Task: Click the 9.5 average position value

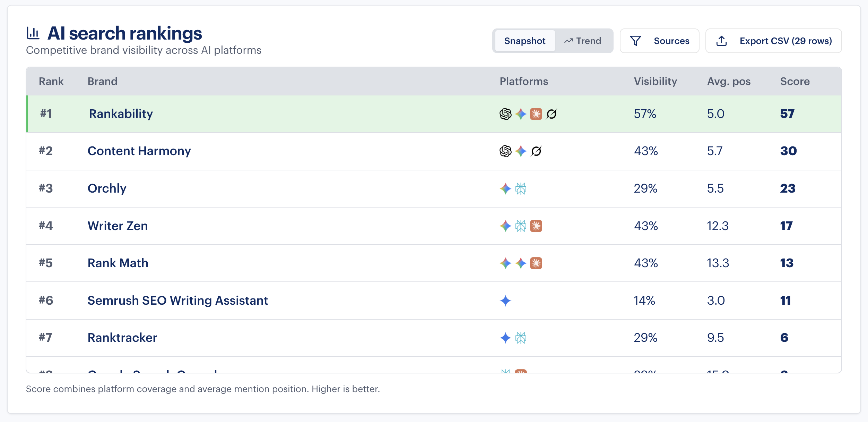Action: tap(715, 338)
